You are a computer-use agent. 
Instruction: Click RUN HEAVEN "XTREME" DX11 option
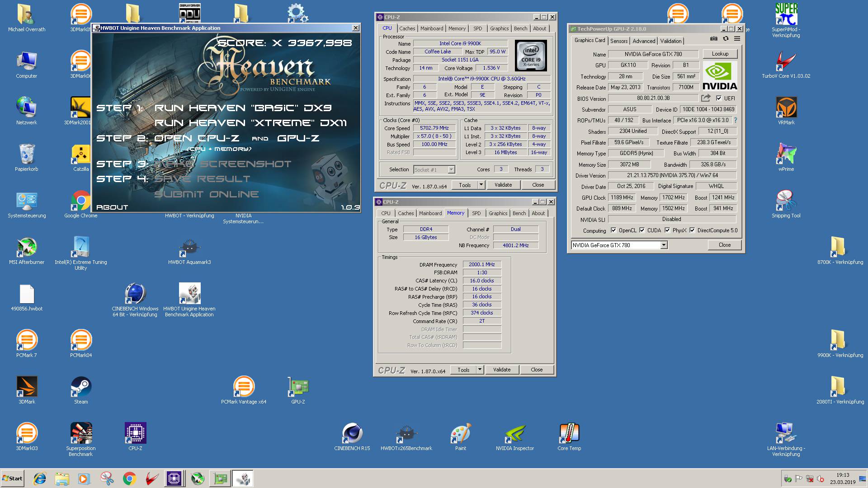[x=250, y=123]
